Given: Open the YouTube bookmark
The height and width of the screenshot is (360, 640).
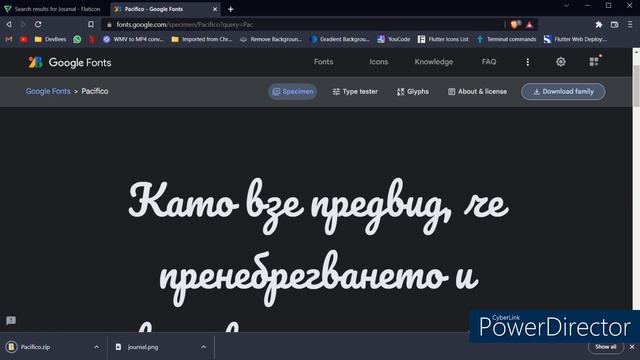Looking at the screenshot, I should (23, 39).
